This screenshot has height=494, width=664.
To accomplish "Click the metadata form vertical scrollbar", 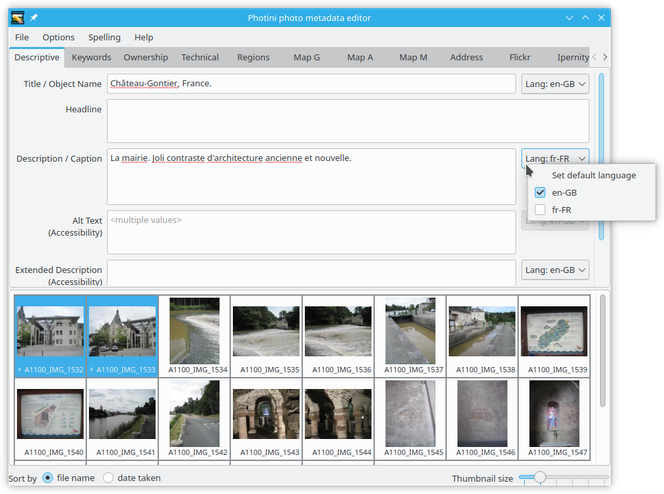I will coord(601,157).
